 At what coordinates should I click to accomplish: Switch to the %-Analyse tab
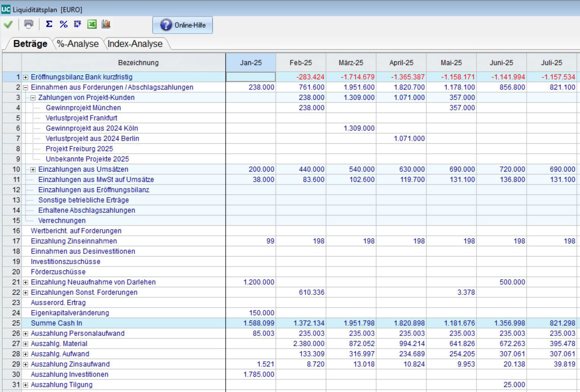tap(78, 44)
